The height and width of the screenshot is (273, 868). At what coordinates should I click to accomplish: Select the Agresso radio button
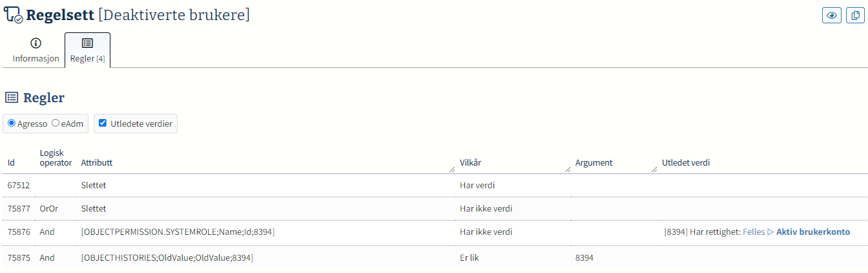coord(12,123)
